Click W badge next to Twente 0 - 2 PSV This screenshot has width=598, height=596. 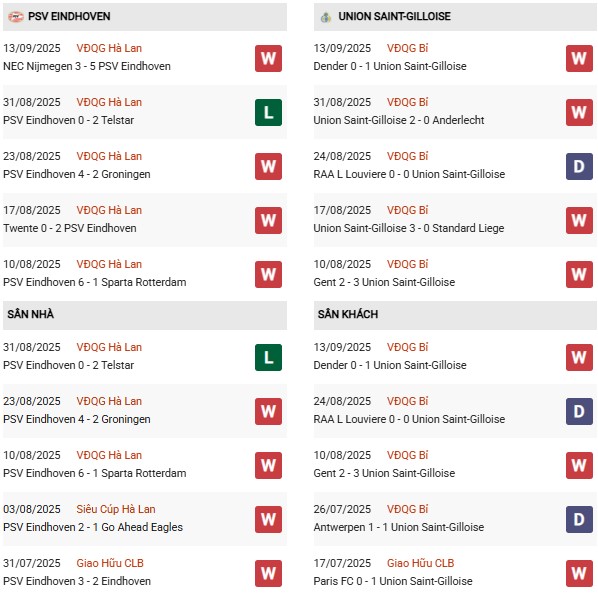click(x=268, y=220)
